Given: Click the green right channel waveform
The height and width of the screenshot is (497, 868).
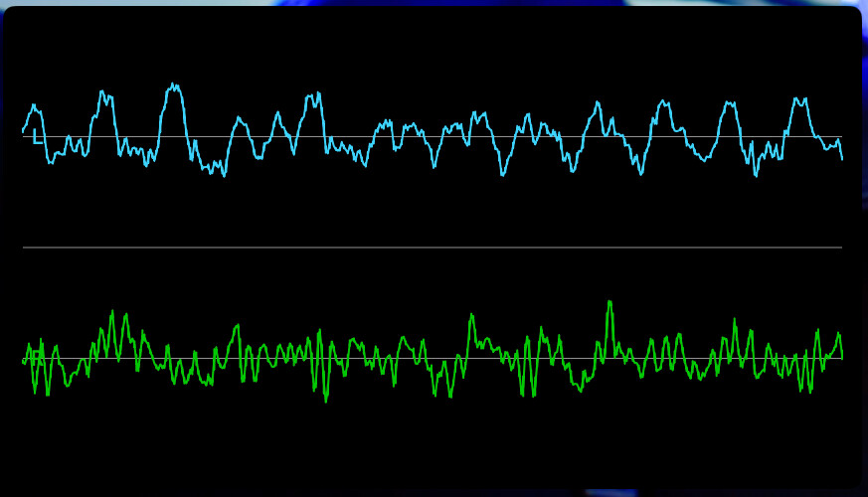Looking at the screenshot, I should 433,352.
